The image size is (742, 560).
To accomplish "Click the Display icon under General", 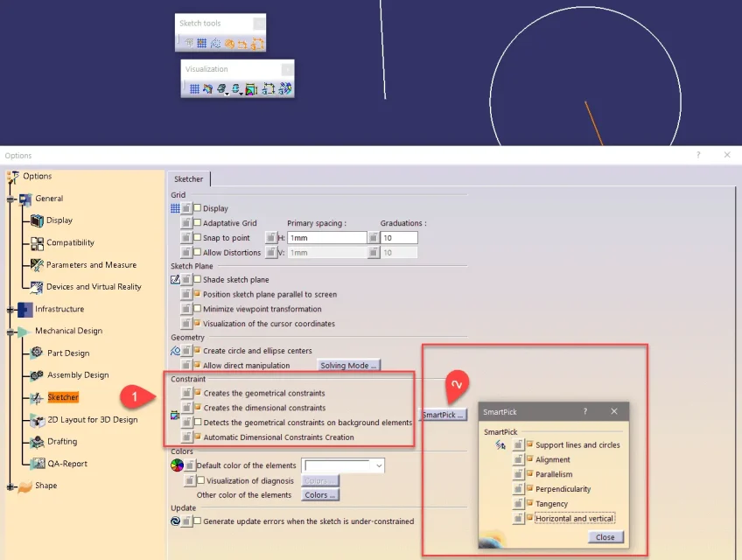I will [x=37, y=220].
